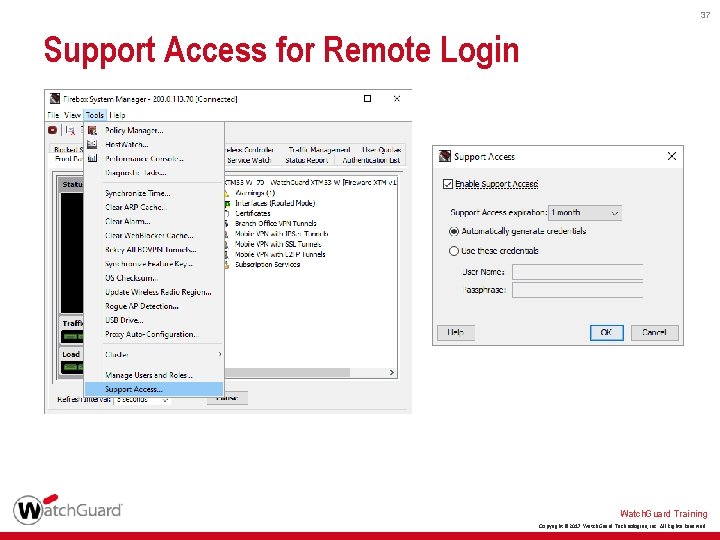Select Use these credentials option
Screen dimensions: 720x540
(x=454, y=251)
